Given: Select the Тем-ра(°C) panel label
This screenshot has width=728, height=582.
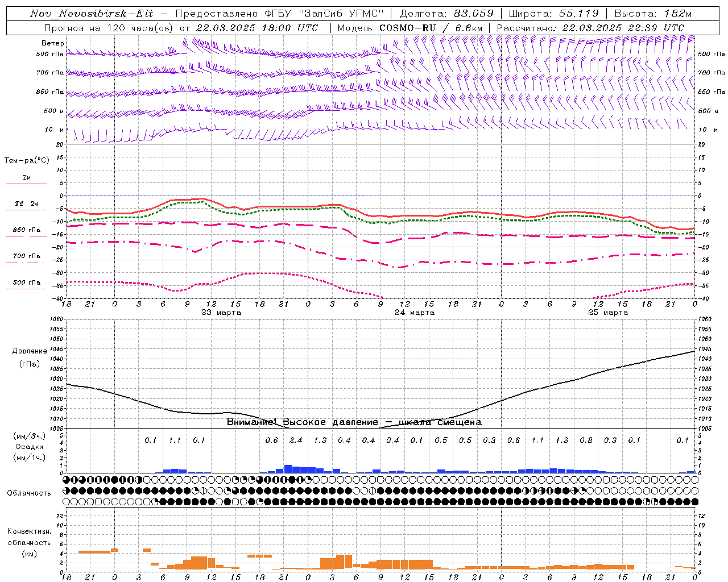Looking at the screenshot, I should tap(27, 161).
